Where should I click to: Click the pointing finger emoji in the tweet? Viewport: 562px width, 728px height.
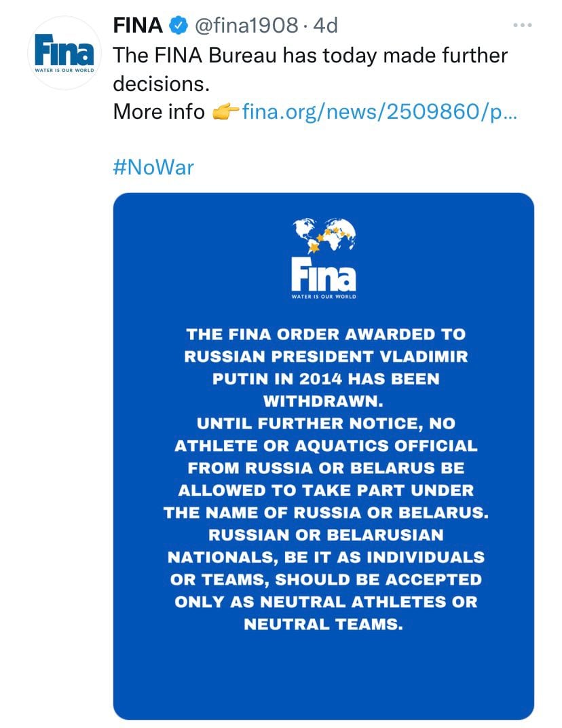point(227,111)
